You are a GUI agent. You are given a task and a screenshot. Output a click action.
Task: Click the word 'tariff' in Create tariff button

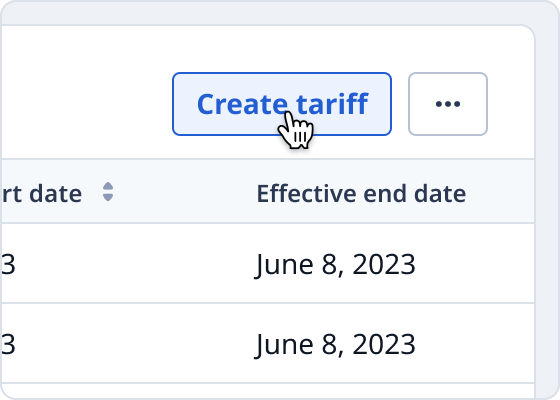click(x=332, y=104)
